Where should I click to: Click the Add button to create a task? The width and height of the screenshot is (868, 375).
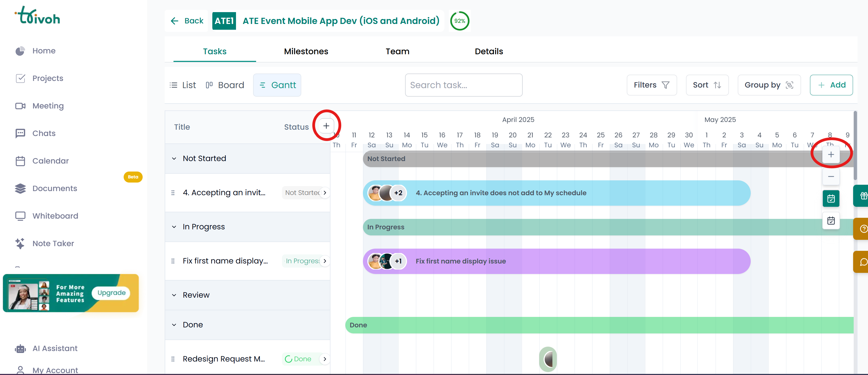[x=831, y=85]
